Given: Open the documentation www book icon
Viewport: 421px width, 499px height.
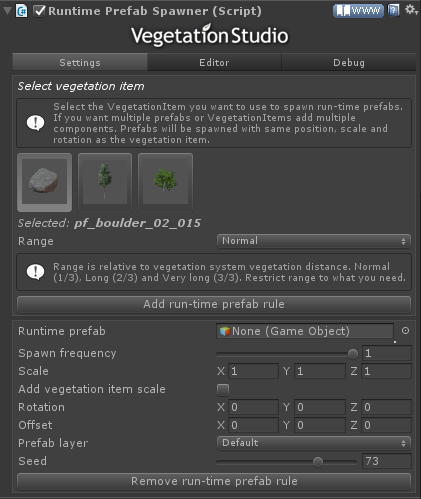Looking at the screenshot, I should coord(358,11).
